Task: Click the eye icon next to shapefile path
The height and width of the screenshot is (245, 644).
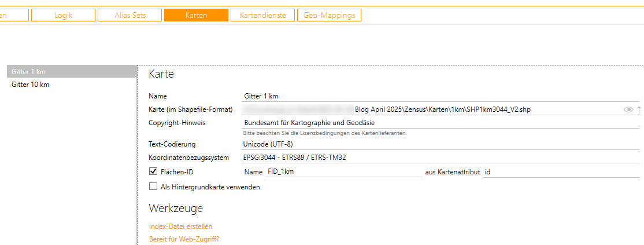Action: tap(628, 109)
